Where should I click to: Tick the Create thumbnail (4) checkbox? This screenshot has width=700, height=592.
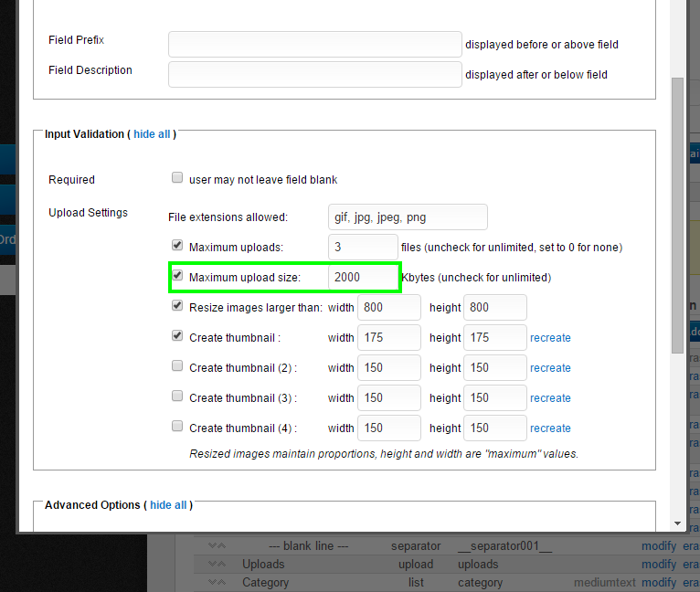[x=177, y=427]
